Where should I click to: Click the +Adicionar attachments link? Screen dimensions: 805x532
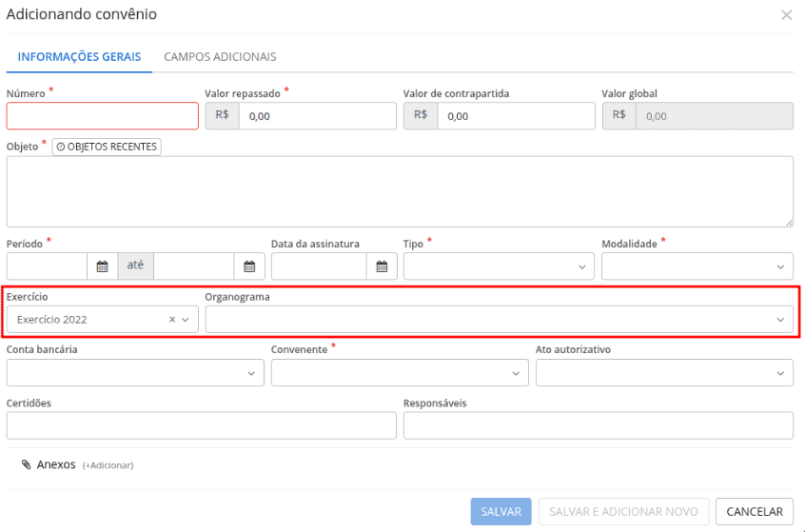(x=108, y=465)
